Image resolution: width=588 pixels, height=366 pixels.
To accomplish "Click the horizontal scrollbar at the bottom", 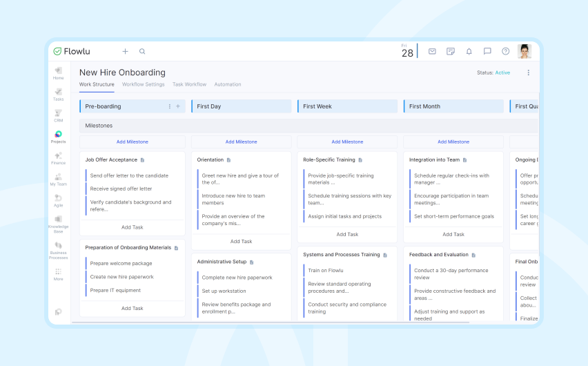I will [x=271, y=322].
